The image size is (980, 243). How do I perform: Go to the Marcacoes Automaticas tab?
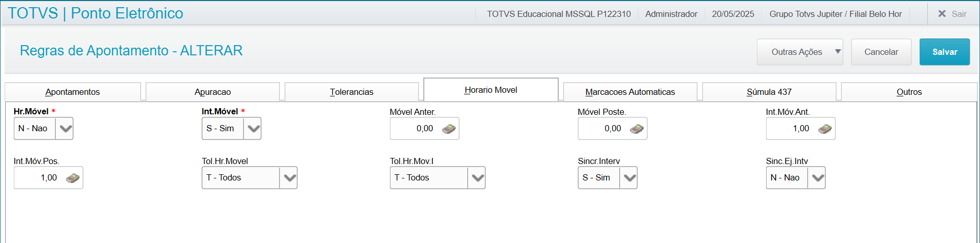point(630,92)
